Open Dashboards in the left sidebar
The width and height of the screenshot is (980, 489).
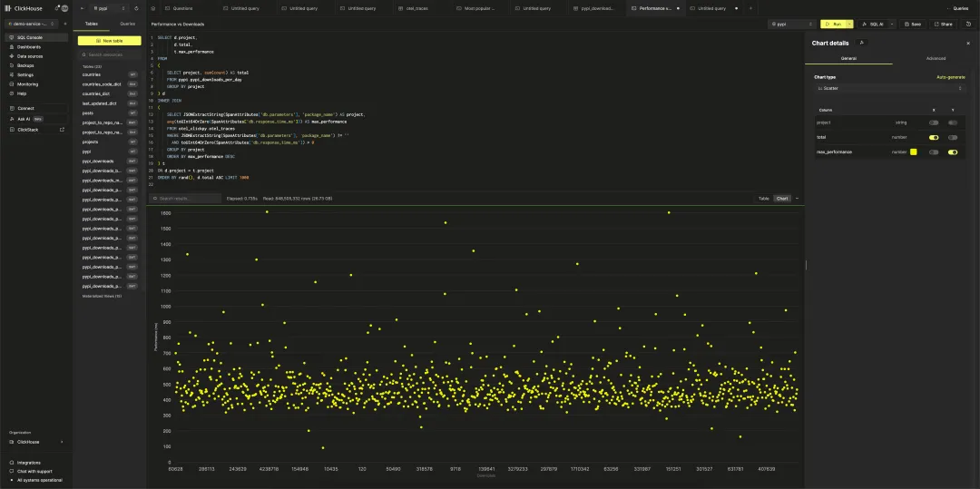(x=30, y=46)
